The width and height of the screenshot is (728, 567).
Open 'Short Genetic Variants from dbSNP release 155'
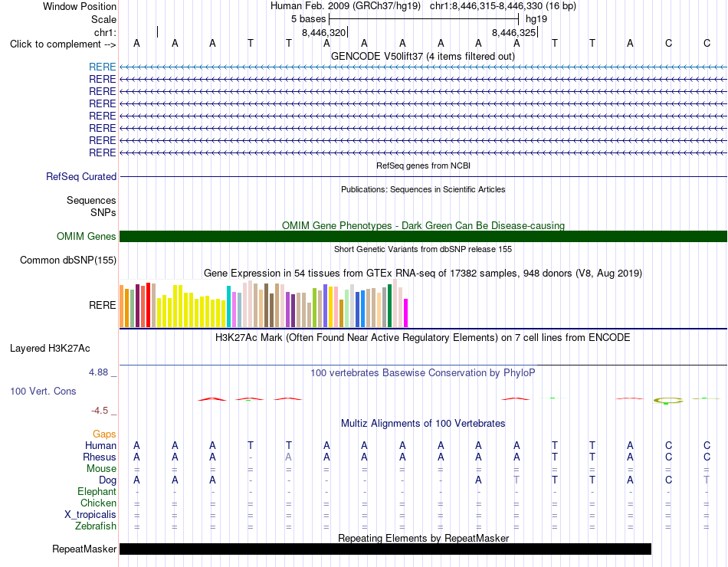coord(423,249)
